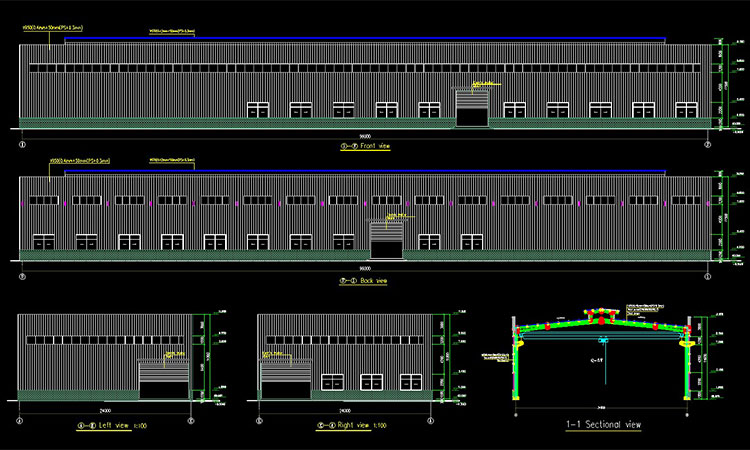This screenshot has height=450, width=750.
Task: Click the red ridge ventilator in the sectional view
Action: pyautogui.click(x=603, y=319)
